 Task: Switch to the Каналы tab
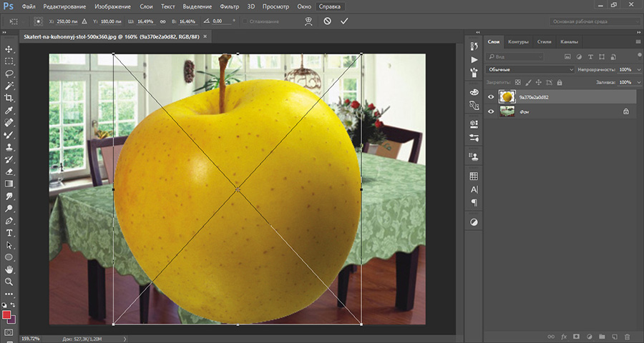tap(570, 41)
